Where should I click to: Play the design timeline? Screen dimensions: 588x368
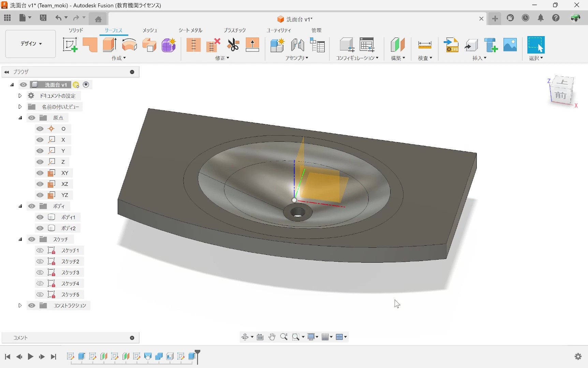pyautogui.click(x=30, y=357)
